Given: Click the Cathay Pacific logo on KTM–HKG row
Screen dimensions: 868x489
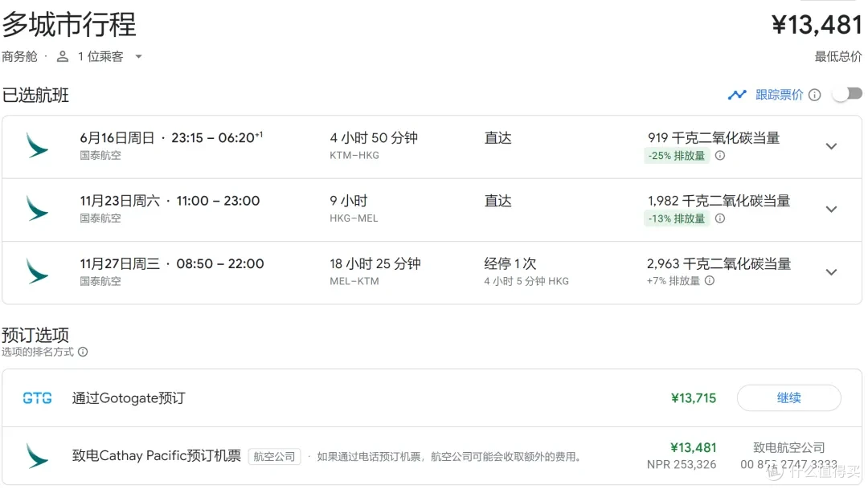Looking at the screenshot, I should pos(37,145).
